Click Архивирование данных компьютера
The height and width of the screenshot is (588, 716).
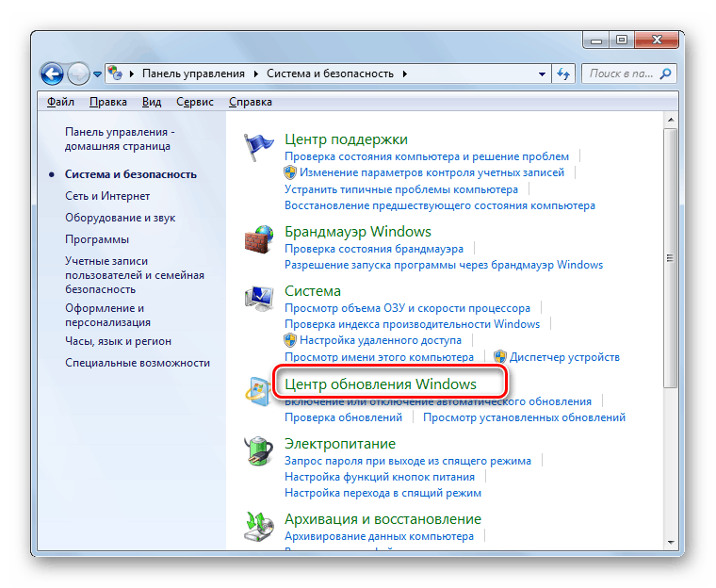point(379,536)
